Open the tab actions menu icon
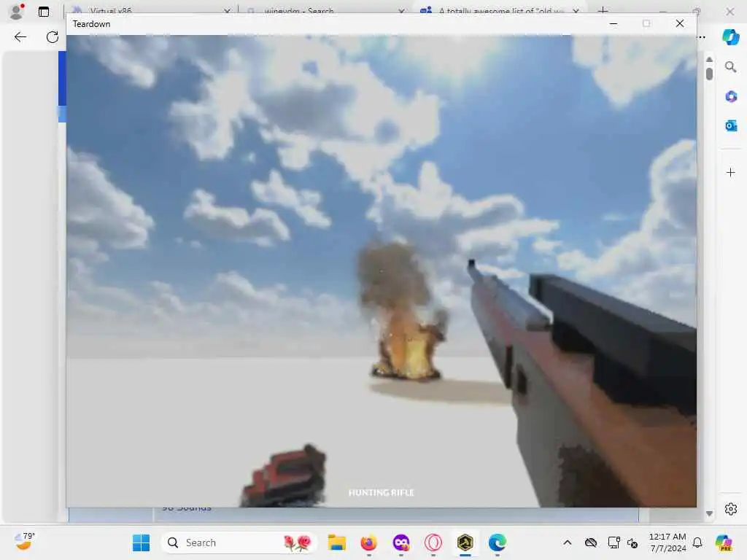This screenshot has width=747, height=560. [43, 12]
